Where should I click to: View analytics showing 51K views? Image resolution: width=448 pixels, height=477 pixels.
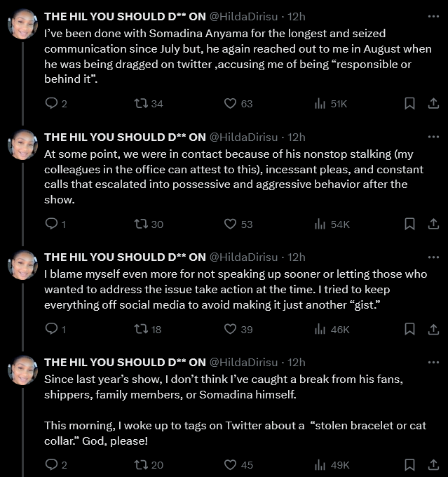click(x=320, y=103)
